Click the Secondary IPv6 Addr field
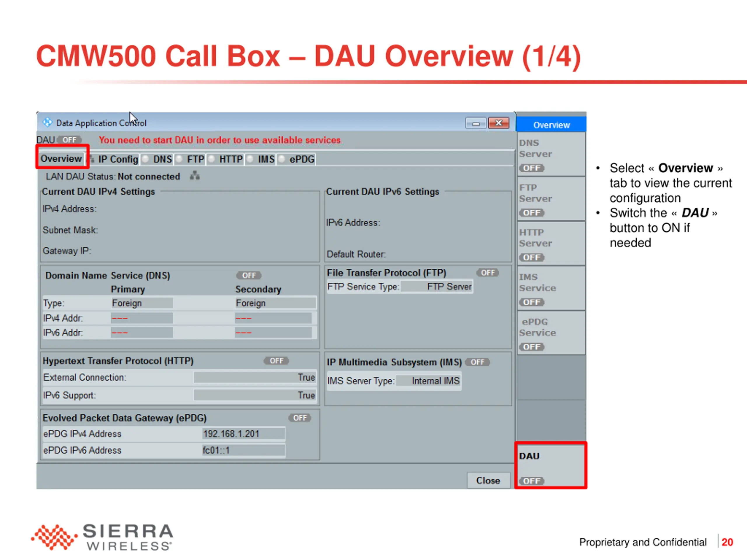 (x=273, y=333)
